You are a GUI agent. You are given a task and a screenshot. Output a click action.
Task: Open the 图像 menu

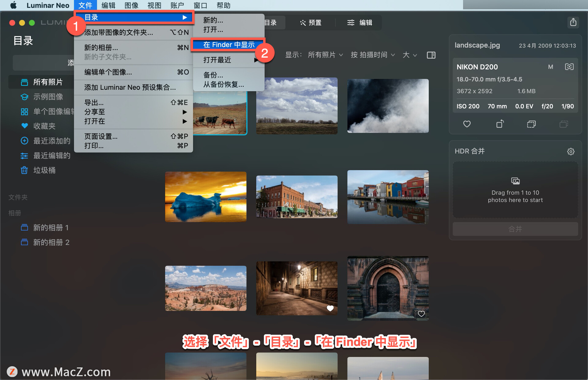131,5
